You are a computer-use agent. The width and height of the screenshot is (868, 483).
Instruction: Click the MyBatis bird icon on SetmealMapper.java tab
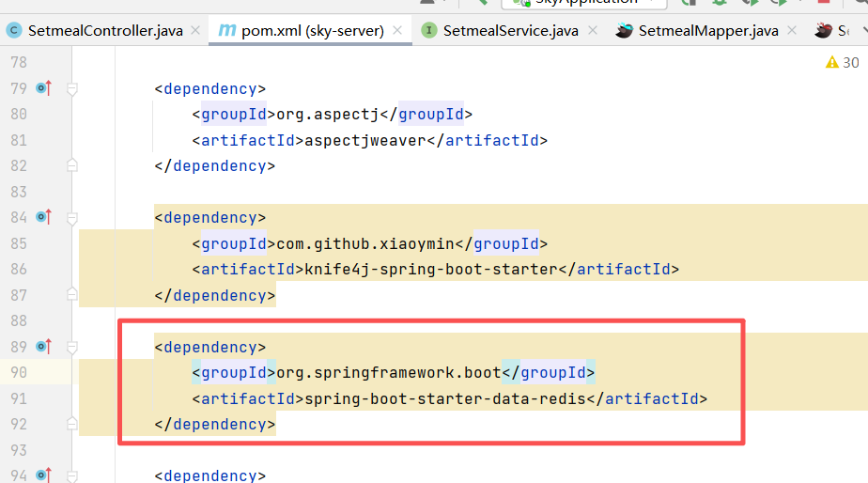624,30
